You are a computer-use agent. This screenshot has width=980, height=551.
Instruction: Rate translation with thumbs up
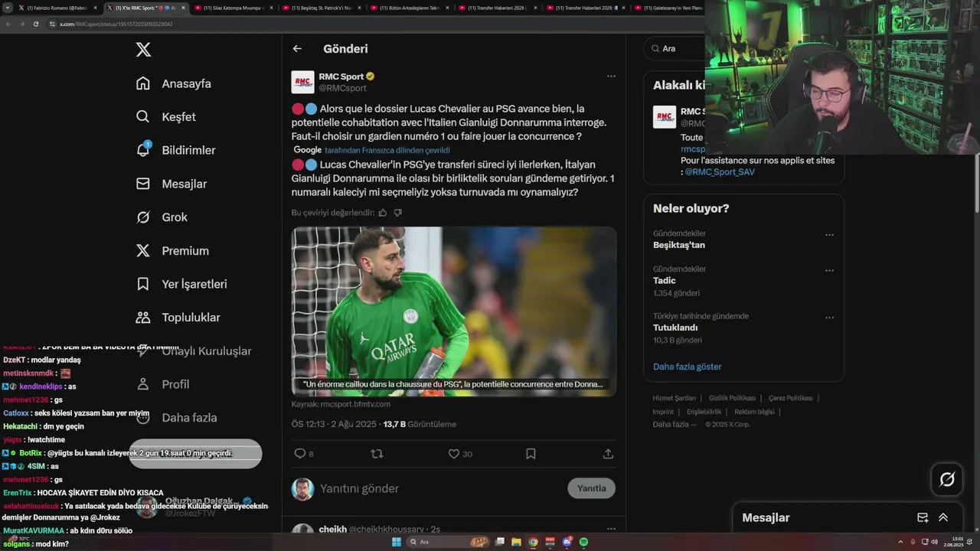click(383, 213)
